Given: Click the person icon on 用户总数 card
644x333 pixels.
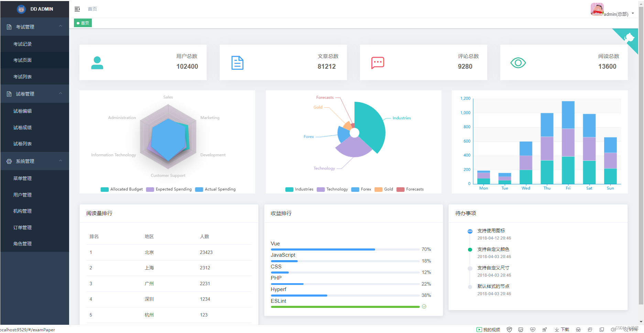Looking at the screenshot, I should (x=97, y=63).
